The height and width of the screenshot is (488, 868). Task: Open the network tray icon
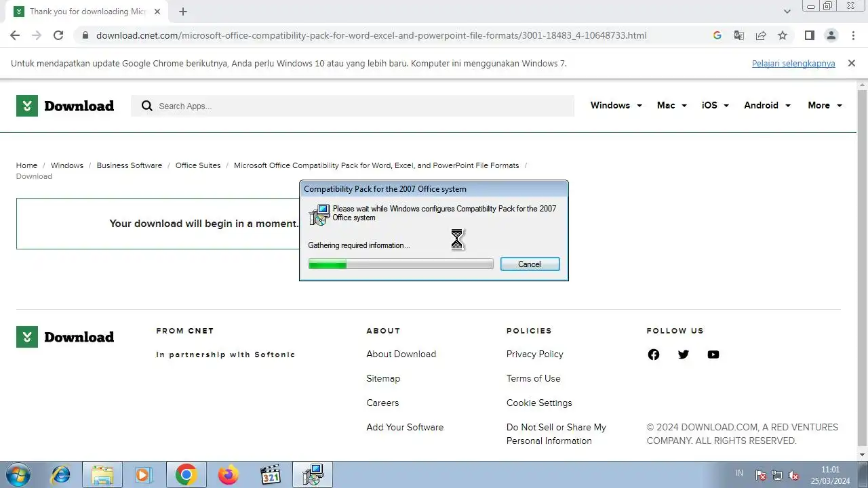click(777, 475)
